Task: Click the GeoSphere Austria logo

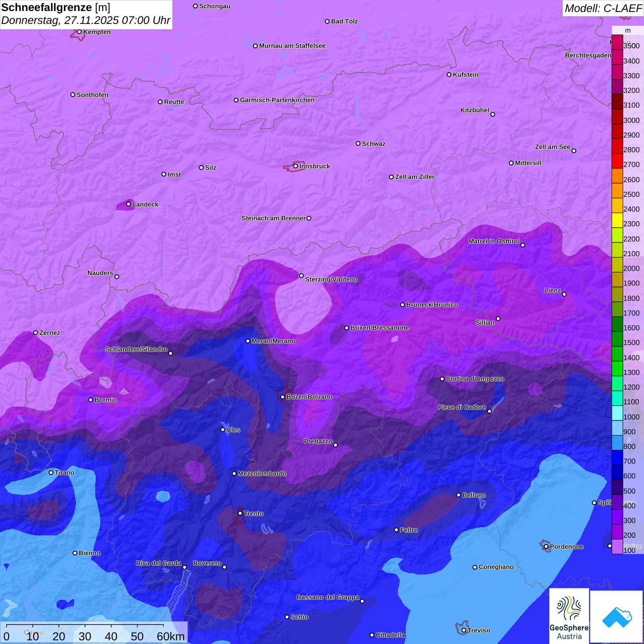Action: [569, 615]
